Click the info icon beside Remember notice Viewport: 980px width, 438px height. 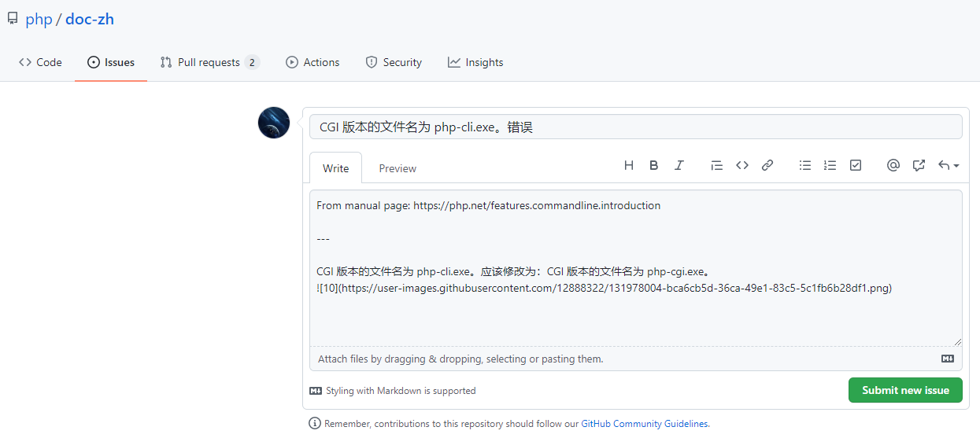(315, 424)
